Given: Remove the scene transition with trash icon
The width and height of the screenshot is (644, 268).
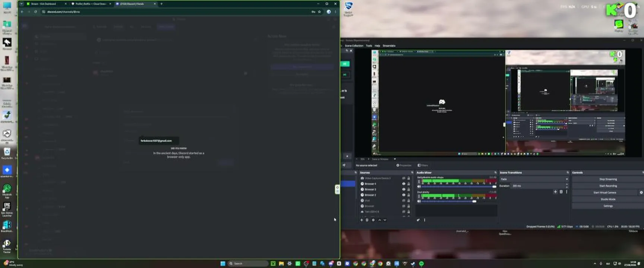Looking at the screenshot, I should 561,192.
